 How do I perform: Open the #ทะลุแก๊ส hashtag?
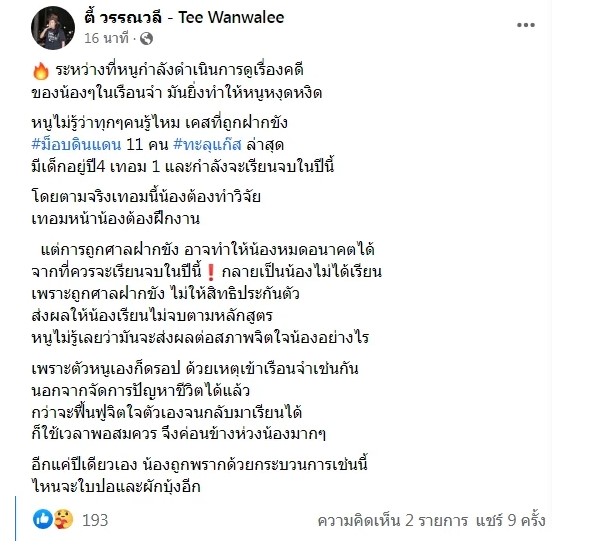(x=207, y=145)
